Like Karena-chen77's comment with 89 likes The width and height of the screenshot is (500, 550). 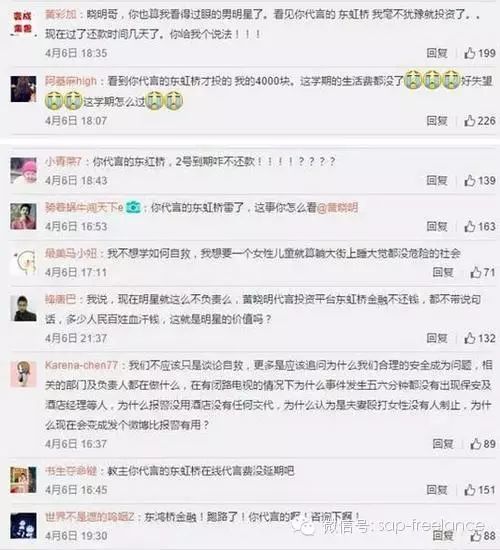(x=476, y=444)
